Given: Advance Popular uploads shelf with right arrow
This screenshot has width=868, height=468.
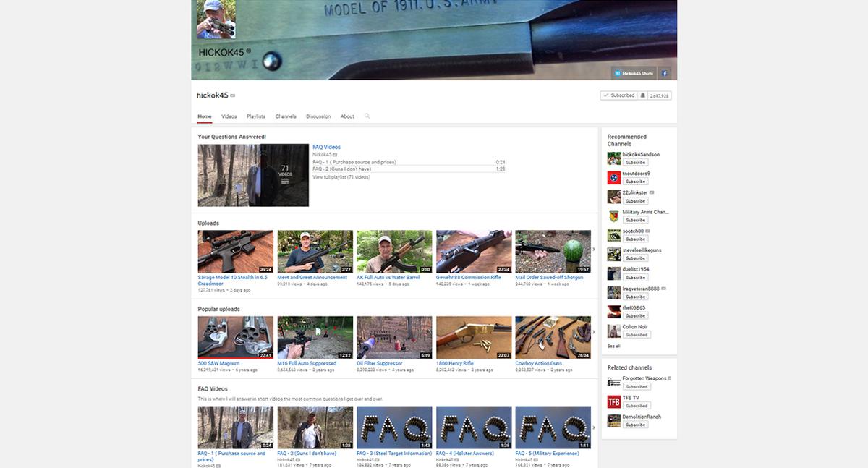Looking at the screenshot, I should click(594, 332).
